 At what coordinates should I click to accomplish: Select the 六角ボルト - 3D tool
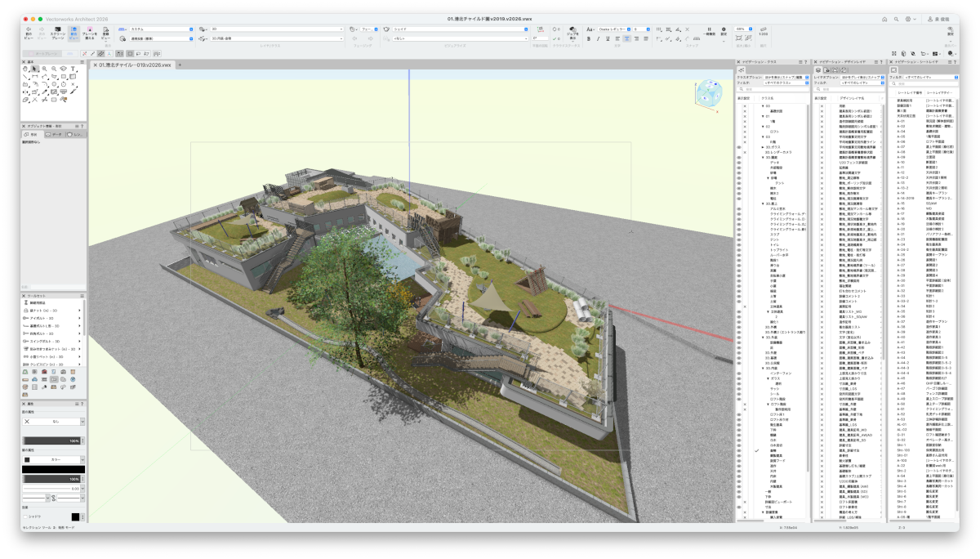(x=53, y=333)
